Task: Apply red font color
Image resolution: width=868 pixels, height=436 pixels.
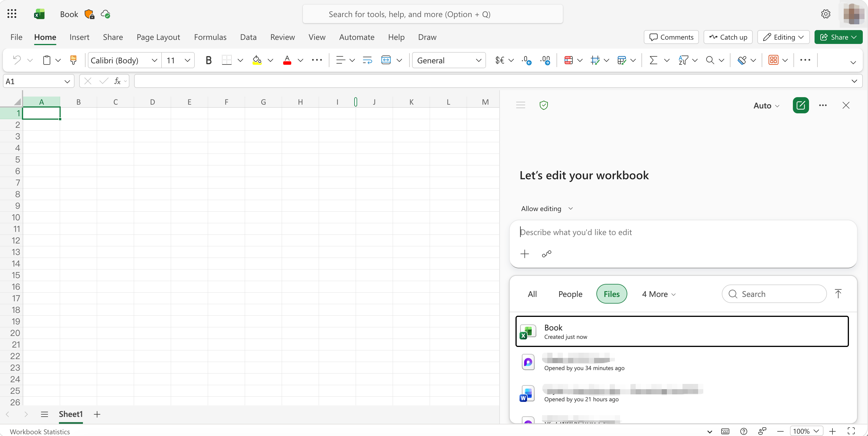Action: click(x=287, y=60)
